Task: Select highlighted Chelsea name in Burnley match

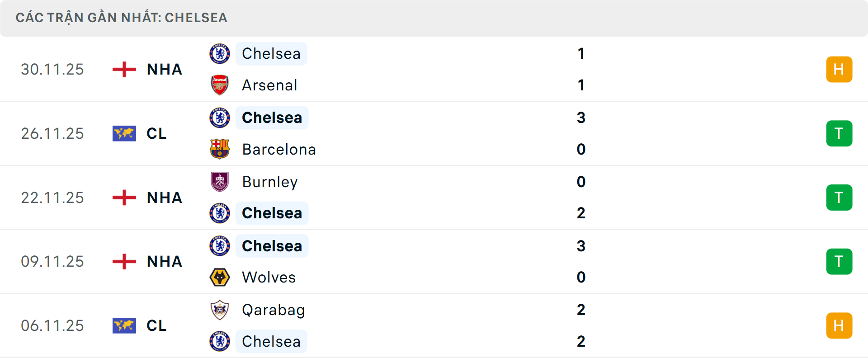Action: [272, 213]
